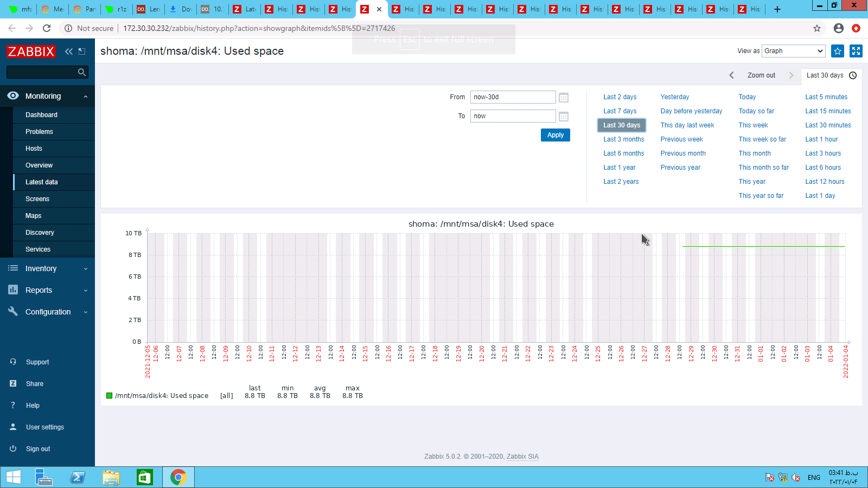Click the green legend swatch for Used space
The width and height of the screenshot is (868, 488).
(x=109, y=396)
